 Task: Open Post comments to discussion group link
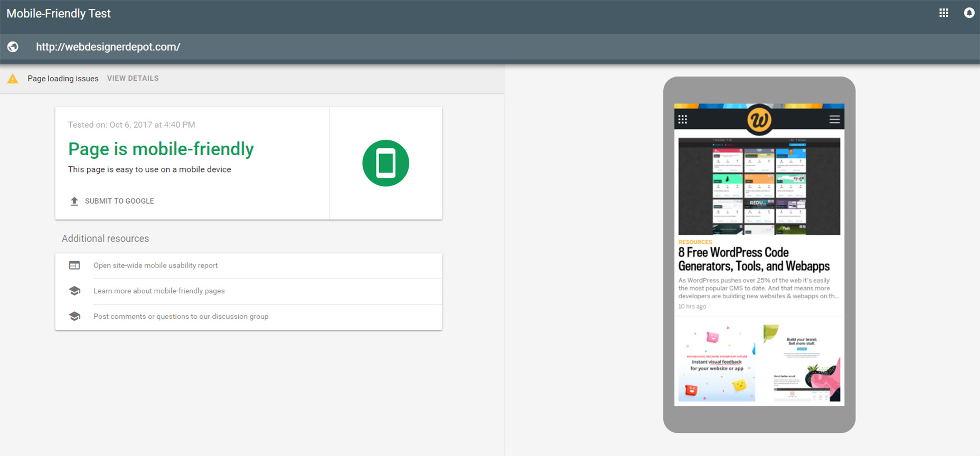tap(181, 317)
